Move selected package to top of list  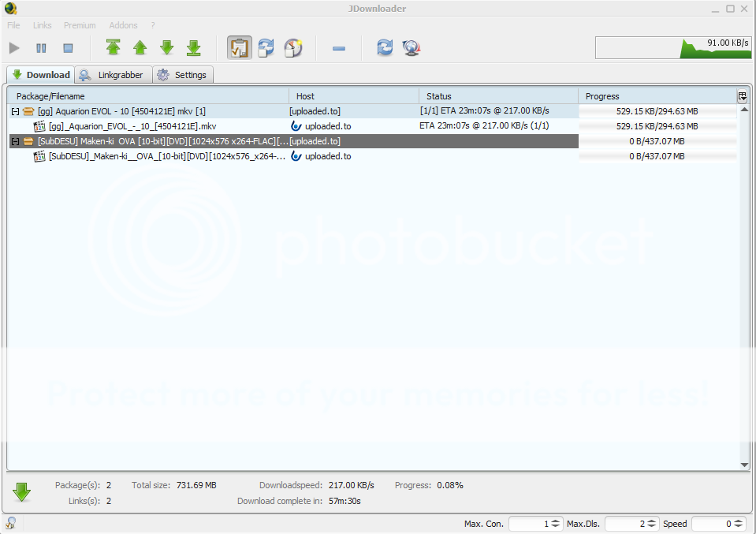click(114, 48)
